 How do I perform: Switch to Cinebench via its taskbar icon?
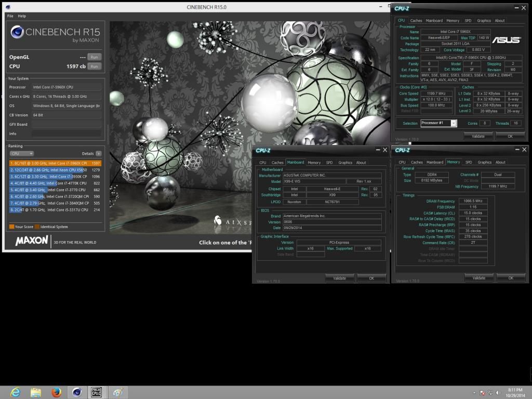click(x=77, y=393)
